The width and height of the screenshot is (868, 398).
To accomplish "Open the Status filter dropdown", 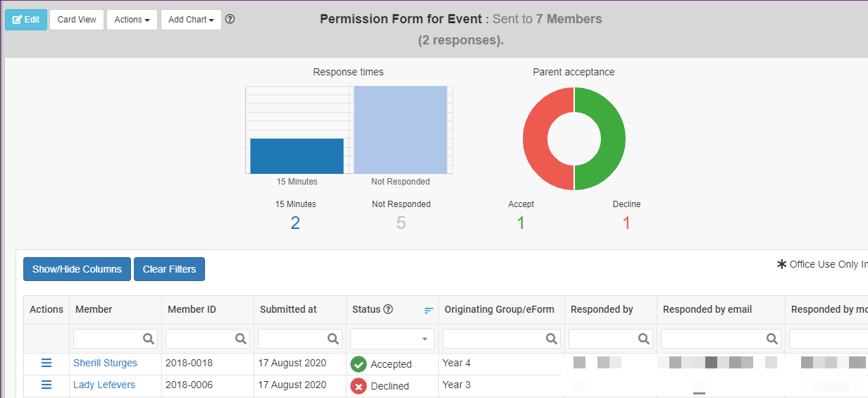I will coord(392,339).
